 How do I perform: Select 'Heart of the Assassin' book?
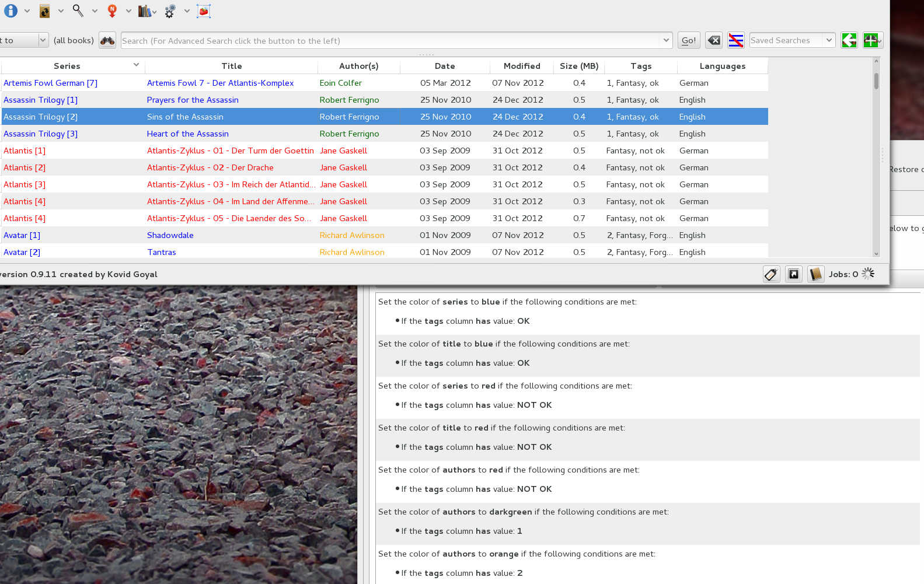click(187, 134)
